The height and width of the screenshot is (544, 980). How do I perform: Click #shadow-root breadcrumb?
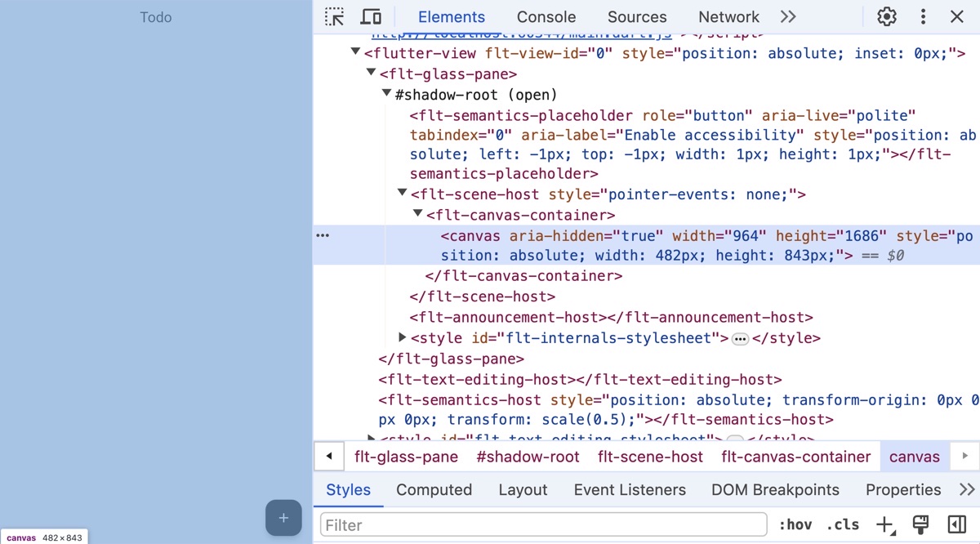pos(528,457)
